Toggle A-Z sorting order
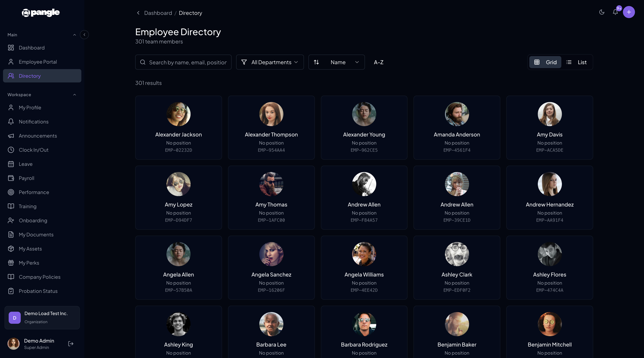Screen dimensions: 644x358 pos(378,62)
